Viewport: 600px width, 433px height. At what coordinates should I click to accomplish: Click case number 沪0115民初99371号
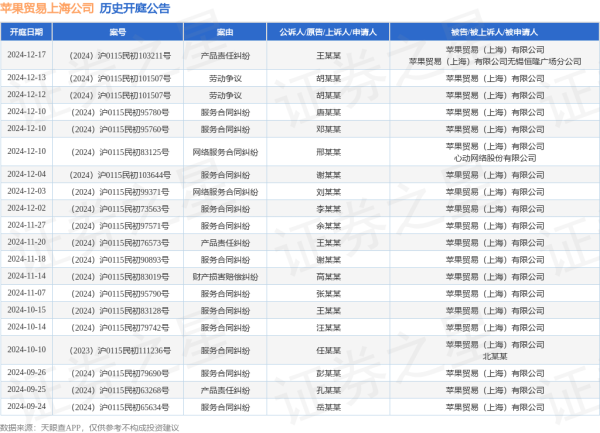120,192
